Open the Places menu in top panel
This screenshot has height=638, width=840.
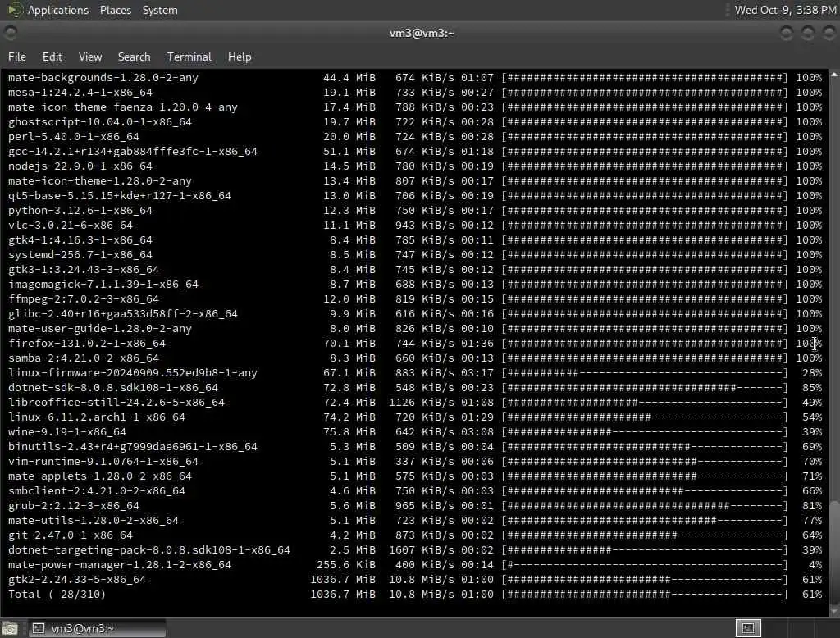[116, 10]
